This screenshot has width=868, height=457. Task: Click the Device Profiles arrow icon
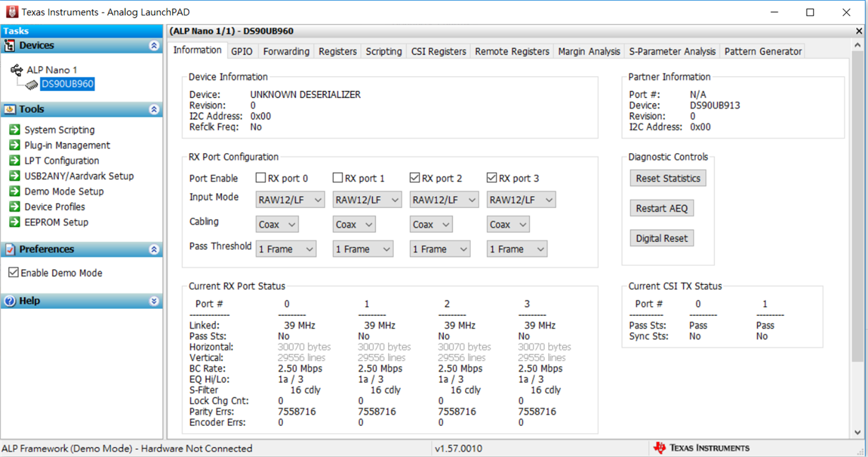pyautogui.click(x=14, y=207)
